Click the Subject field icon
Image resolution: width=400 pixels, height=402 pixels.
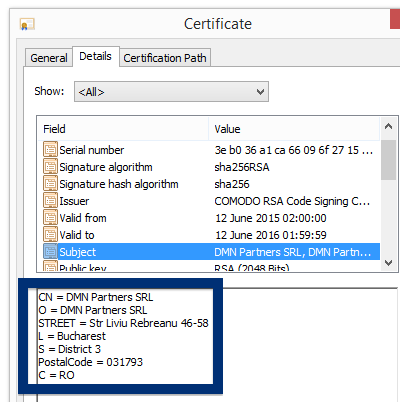coord(50,252)
